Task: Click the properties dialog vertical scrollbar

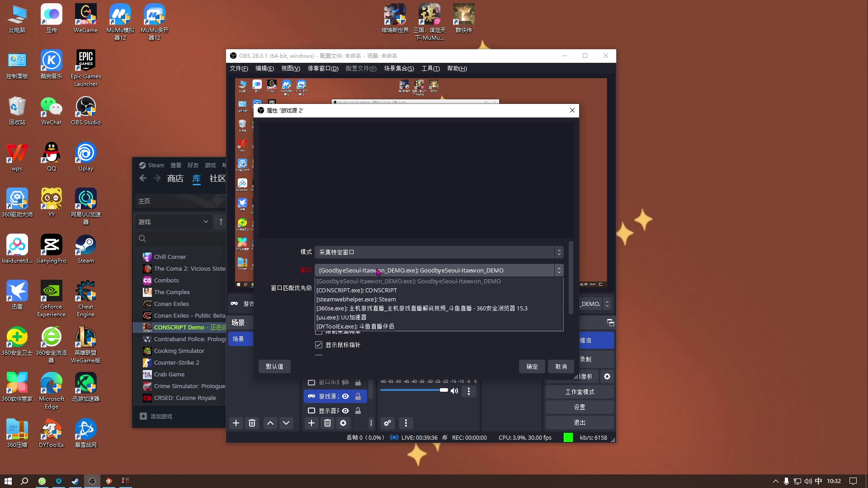Action: coord(571,278)
